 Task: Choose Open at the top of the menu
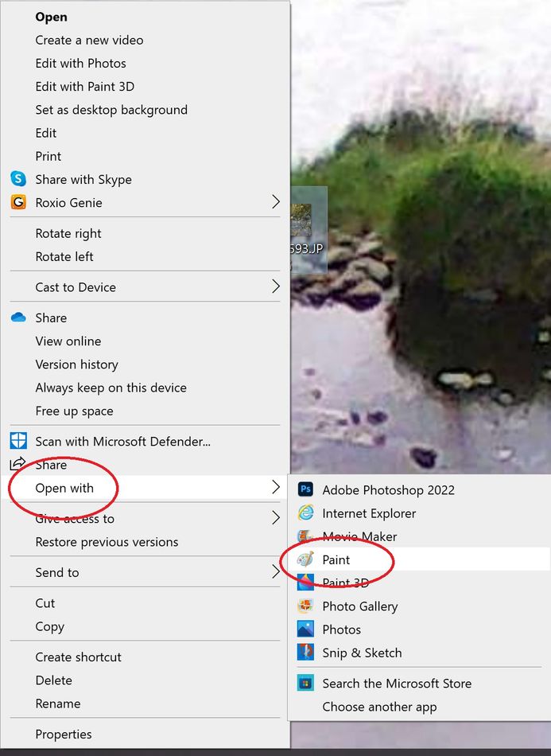click(x=51, y=17)
